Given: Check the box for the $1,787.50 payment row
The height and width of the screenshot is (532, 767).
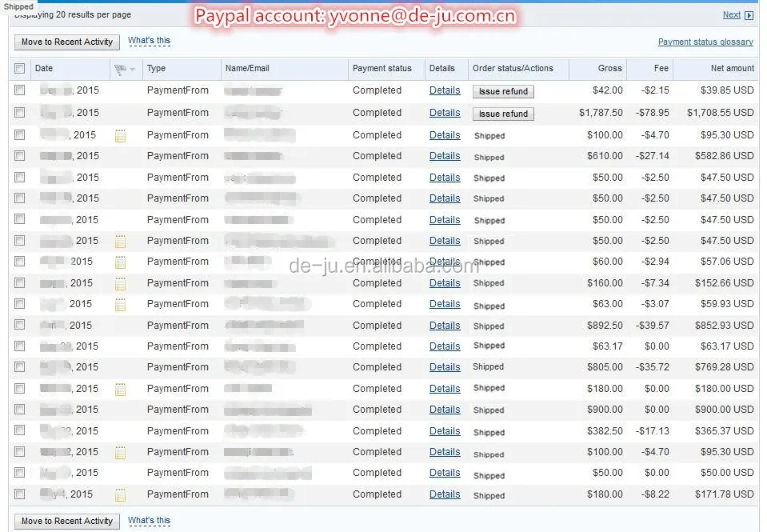Looking at the screenshot, I should click(x=20, y=114).
